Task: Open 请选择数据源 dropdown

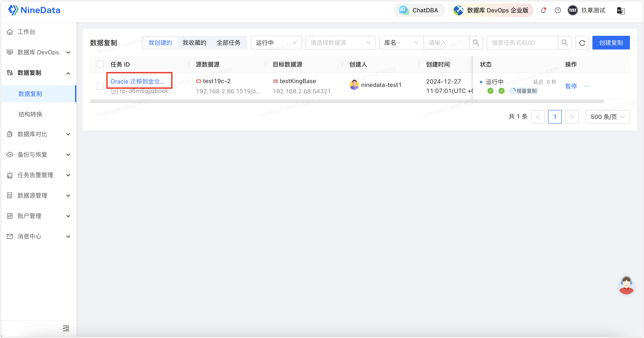Action: pyautogui.click(x=340, y=43)
